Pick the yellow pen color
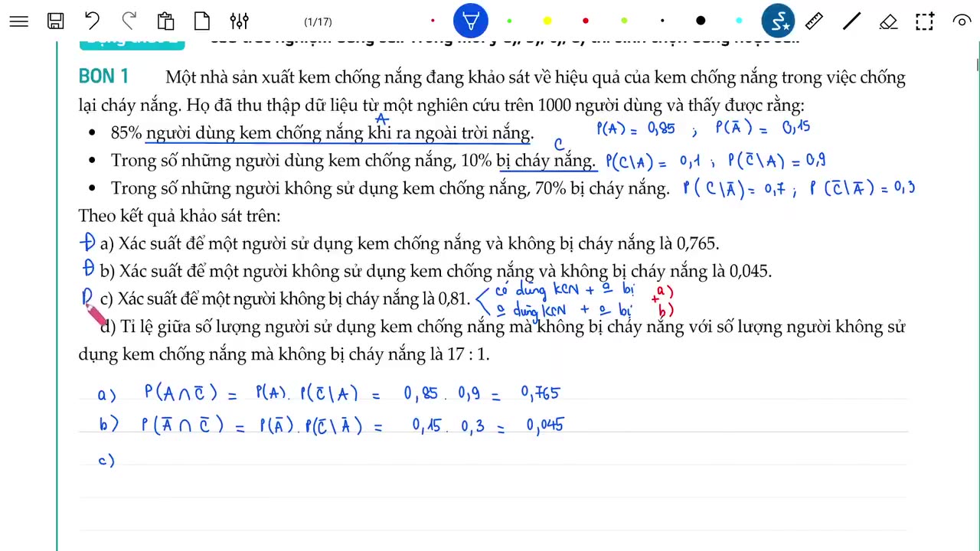This screenshot has width=980, height=551. [x=547, y=21]
